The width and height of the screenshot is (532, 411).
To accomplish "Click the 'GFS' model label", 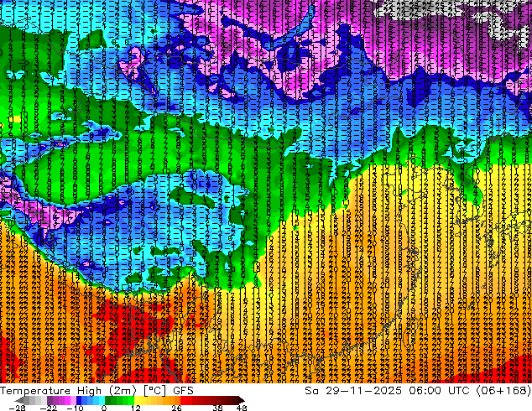I will (183, 391).
